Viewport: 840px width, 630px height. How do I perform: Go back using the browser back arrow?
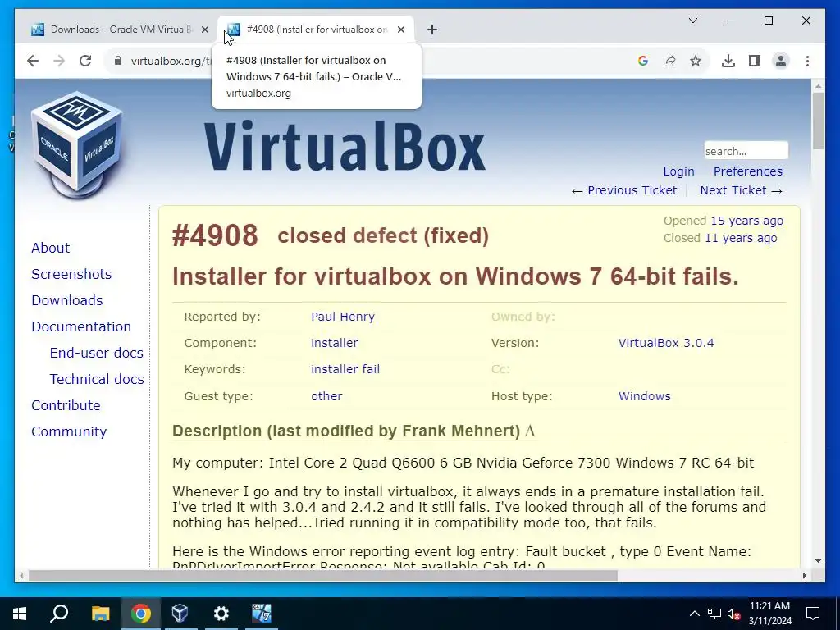[33, 61]
